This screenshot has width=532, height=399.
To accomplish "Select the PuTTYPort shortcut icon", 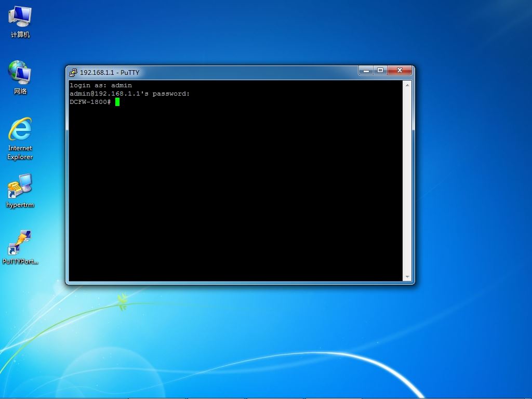I will [x=20, y=247].
